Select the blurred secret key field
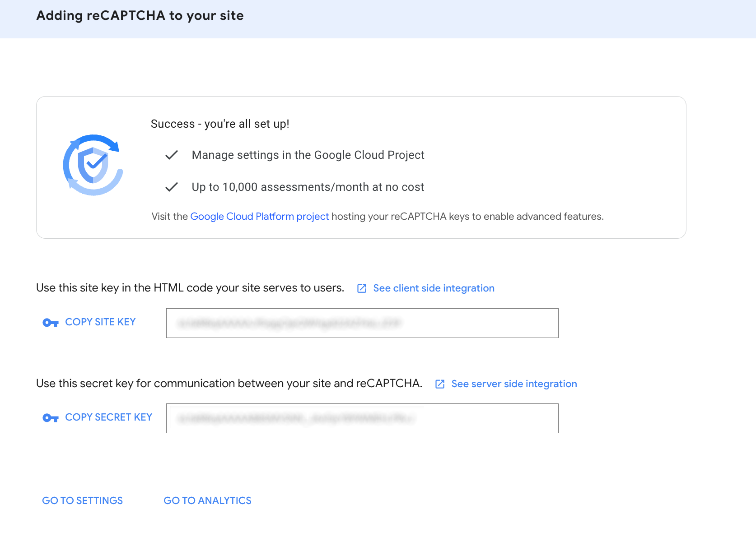The image size is (756, 537). (x=362, y=418)
